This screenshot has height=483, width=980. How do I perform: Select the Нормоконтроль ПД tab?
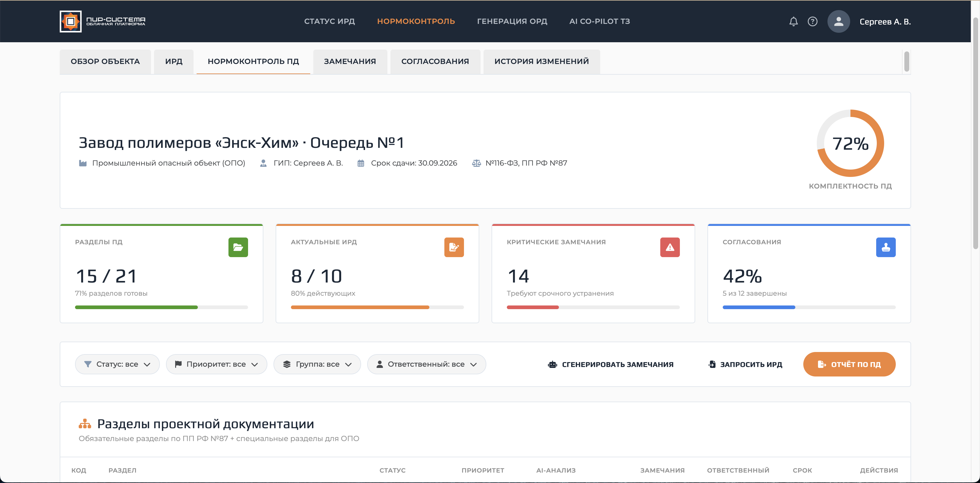pos(253,62)
